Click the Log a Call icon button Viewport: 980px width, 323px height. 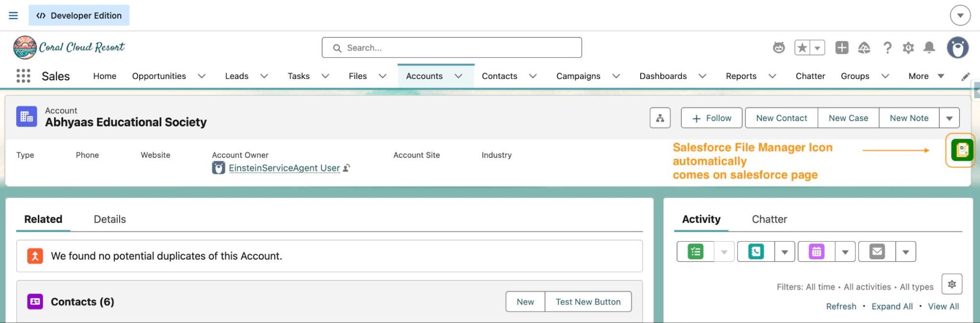pyautogui.click(x=756, y=252)
